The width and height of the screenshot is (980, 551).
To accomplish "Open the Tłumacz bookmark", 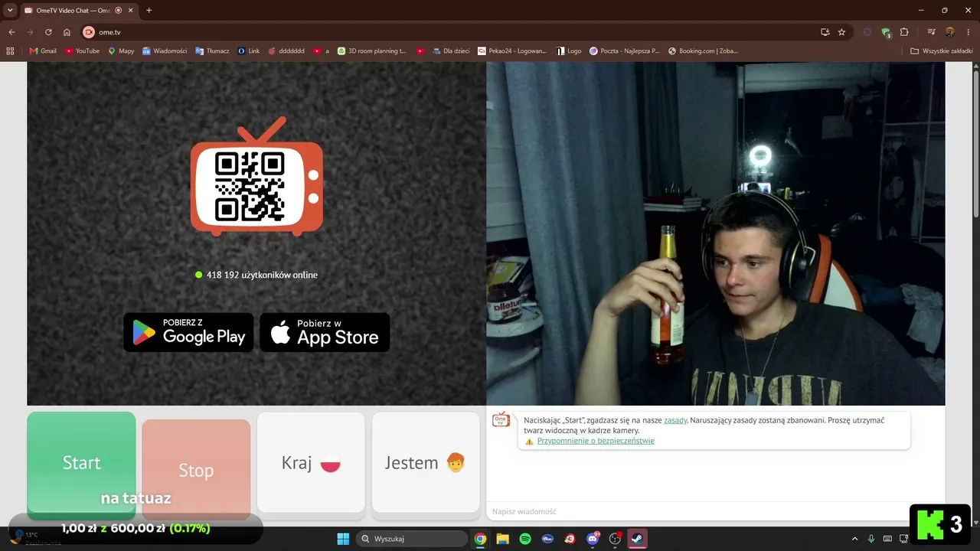I will (212, 51).
